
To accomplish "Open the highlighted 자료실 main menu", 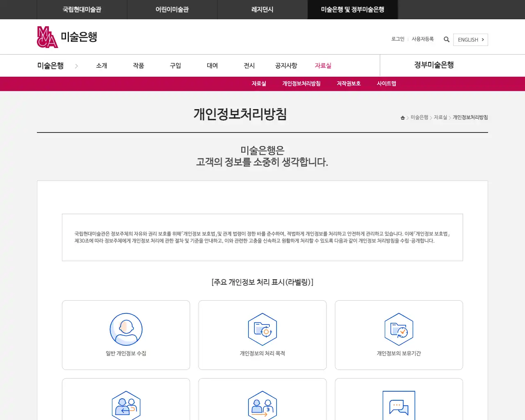I will coord(323,66).
